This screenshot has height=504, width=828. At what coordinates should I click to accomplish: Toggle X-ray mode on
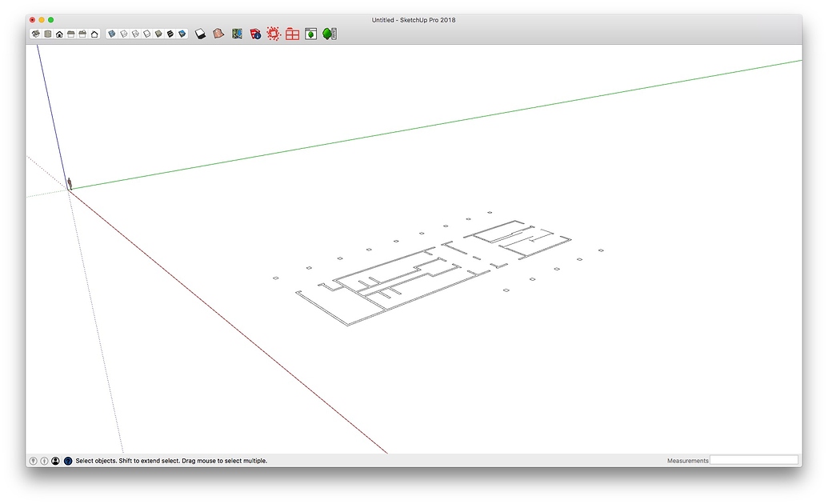110,34
